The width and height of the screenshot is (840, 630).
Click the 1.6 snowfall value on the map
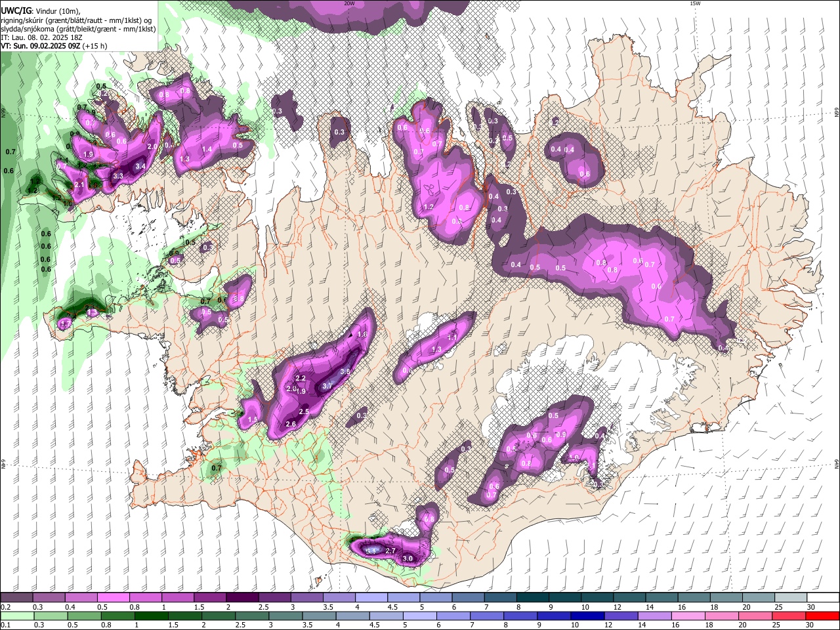tap(363, 334)
